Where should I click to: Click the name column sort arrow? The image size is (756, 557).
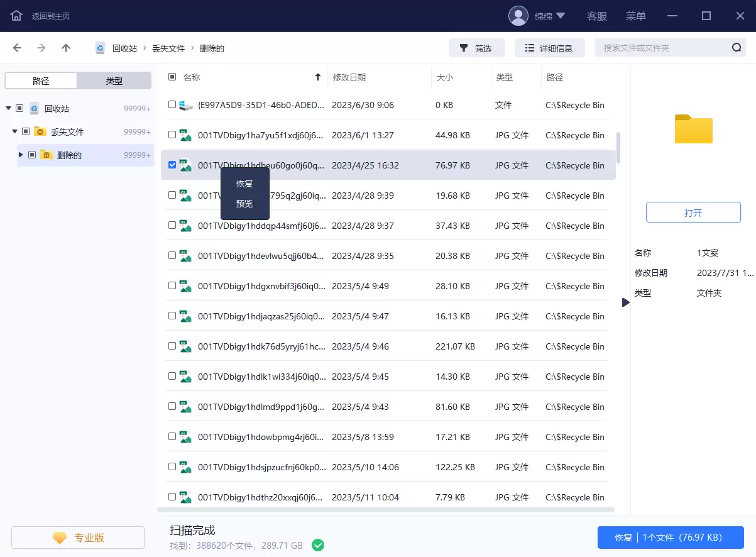(317, 77)
